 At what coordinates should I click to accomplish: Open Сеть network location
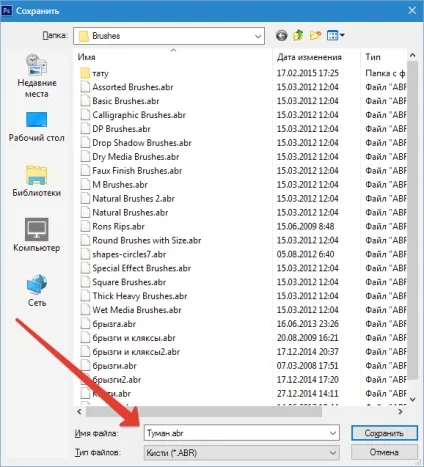(x=37, y=290)
